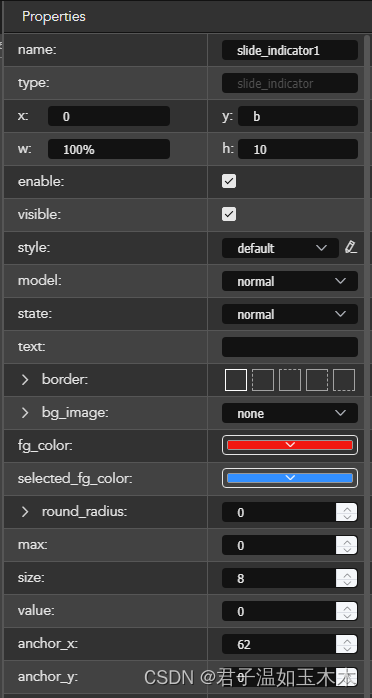Click the value number field

[x=279, y=611]
